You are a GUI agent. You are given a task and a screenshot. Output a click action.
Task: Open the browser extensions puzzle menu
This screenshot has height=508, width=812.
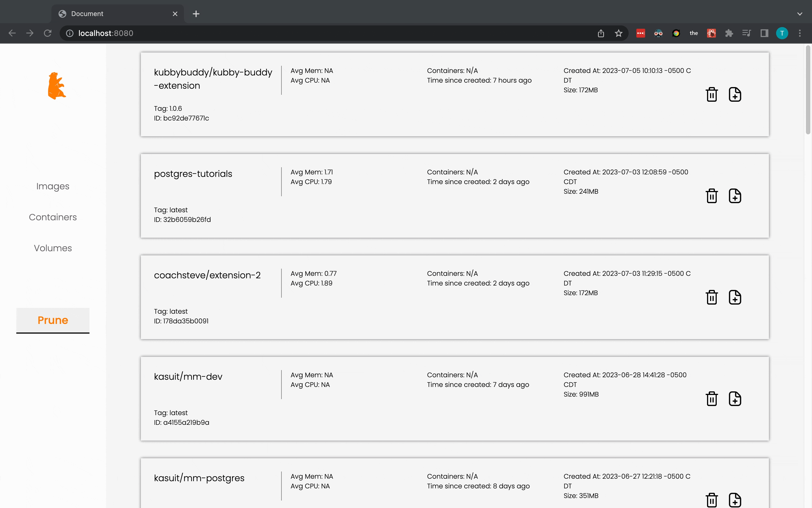[x=729, y=33]
